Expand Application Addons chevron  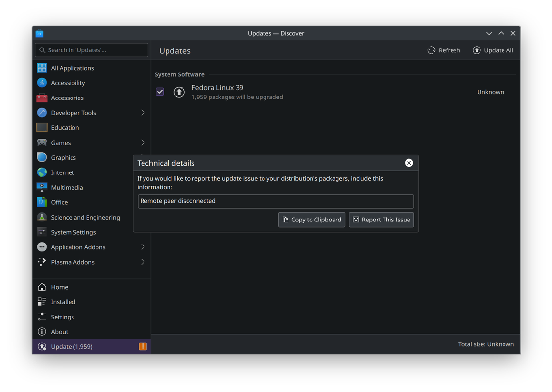[x=143, y=247]
